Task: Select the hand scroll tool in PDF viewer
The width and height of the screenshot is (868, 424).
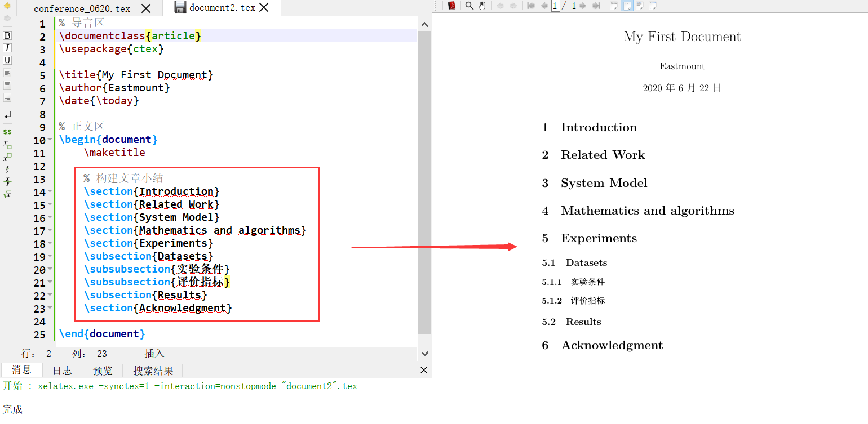Action: [482, 6]
